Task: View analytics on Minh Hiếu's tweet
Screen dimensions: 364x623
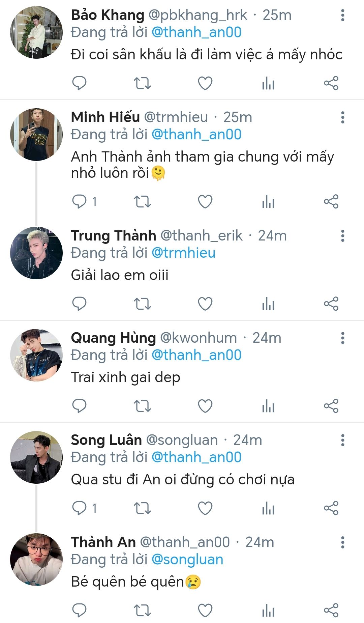Action: 268,202
